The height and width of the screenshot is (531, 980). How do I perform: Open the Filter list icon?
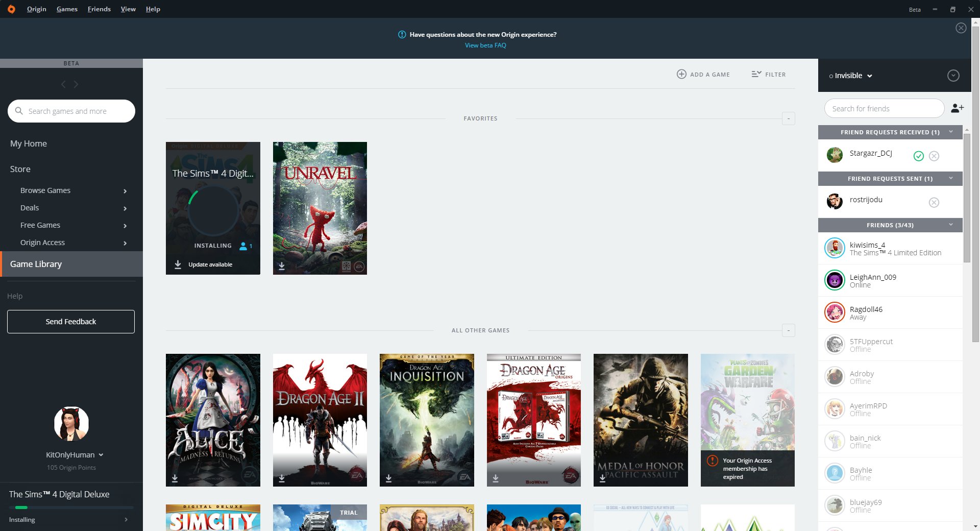[x=756, y=74]
